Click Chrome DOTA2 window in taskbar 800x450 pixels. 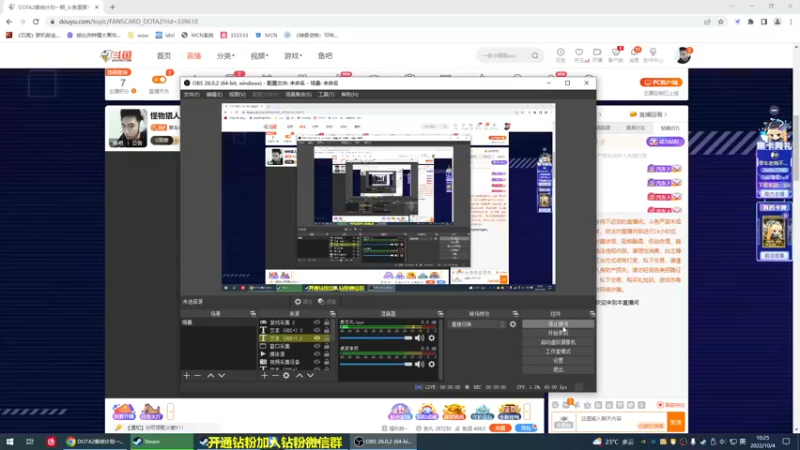(95, 442)
